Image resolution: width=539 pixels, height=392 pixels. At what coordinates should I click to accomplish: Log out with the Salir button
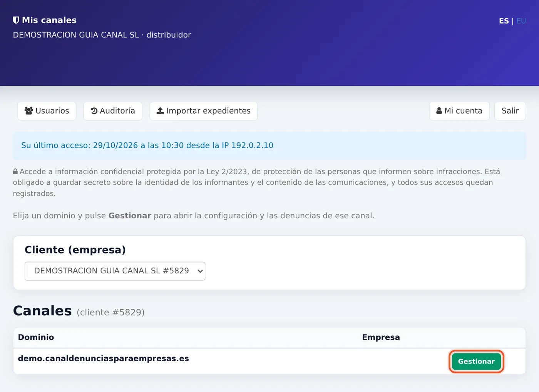[x=510, y=111]
